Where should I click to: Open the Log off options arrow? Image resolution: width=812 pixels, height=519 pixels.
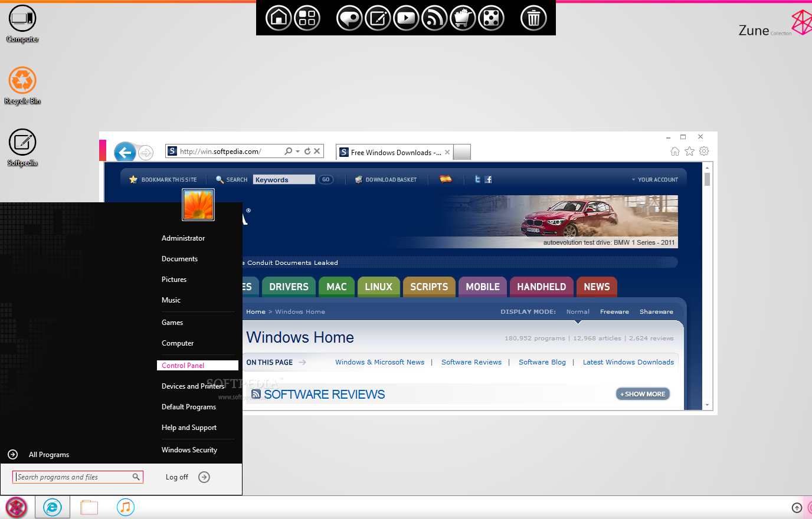pyautogui.click(x=204, y=477)
